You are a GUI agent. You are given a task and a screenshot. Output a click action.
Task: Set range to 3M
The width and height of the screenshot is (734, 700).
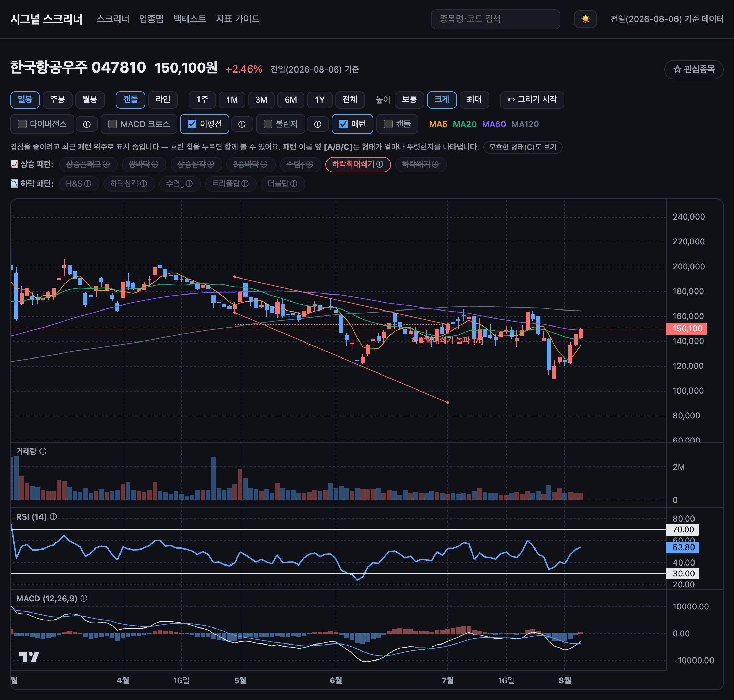click(x=261, y=100)
